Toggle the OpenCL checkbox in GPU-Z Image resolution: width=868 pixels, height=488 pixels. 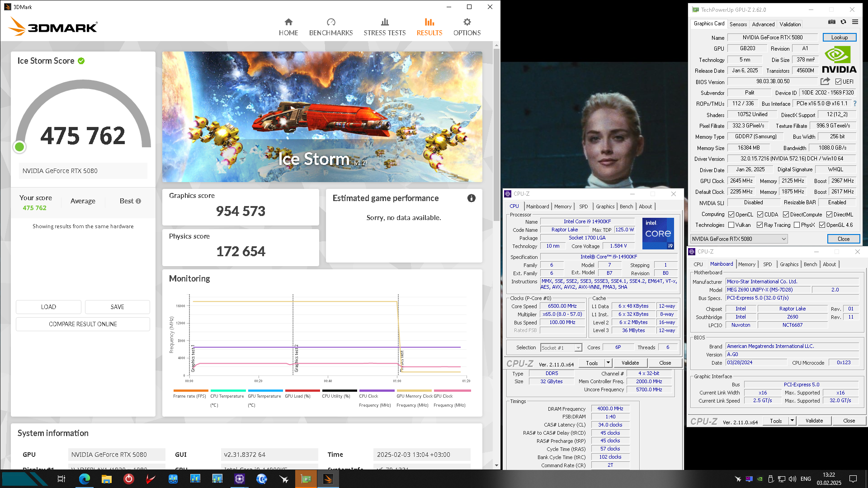pyautogui.click(x=731, y=215)
